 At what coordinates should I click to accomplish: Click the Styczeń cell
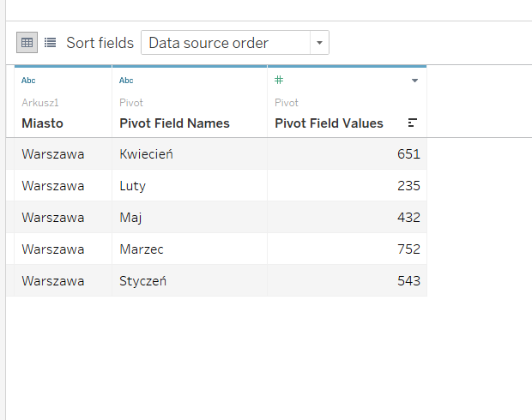tap(144, 281)
